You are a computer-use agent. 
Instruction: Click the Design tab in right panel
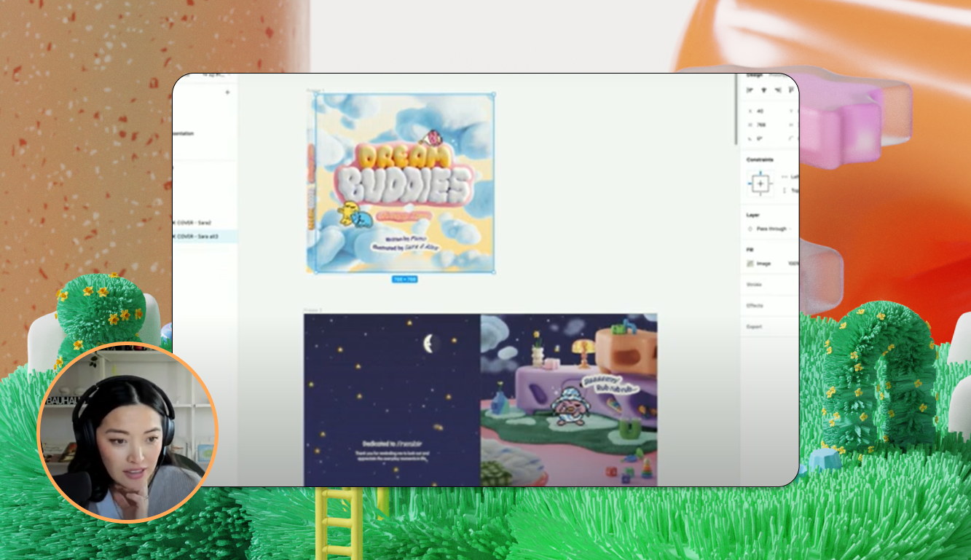coord(753,76)
